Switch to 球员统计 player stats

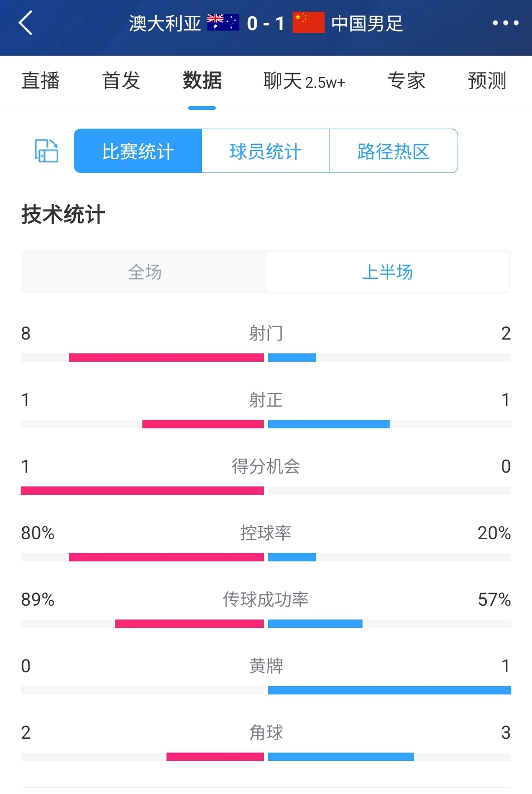point(266,151)
